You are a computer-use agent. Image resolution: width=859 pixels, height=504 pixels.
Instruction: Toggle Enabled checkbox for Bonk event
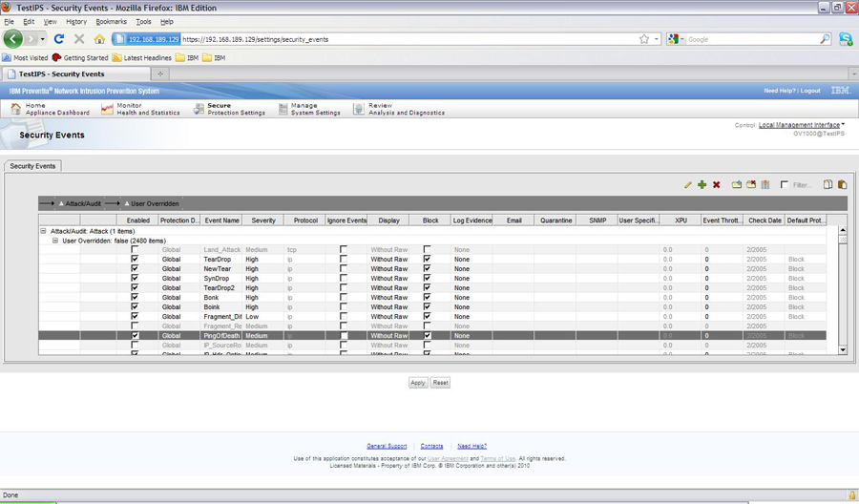(x=135, y=297)
